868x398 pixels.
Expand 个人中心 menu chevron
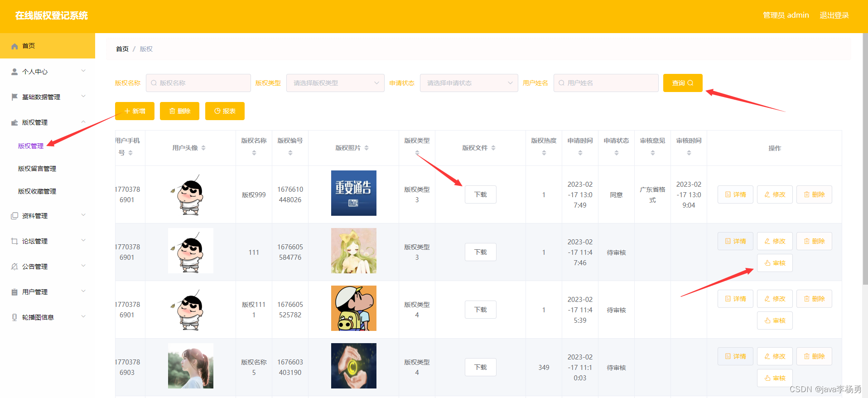83,71
